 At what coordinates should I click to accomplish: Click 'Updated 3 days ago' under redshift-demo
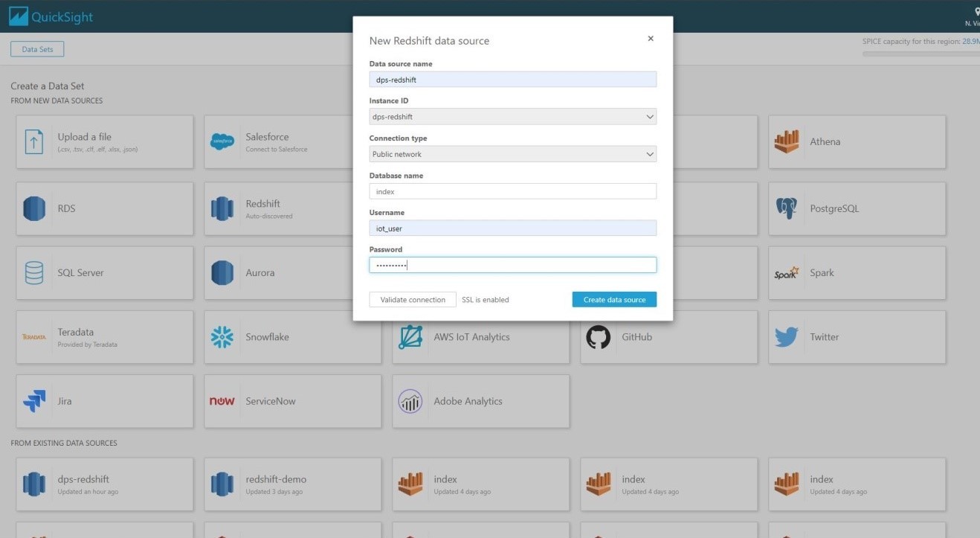pyautogui.click(x=274, y=492)
